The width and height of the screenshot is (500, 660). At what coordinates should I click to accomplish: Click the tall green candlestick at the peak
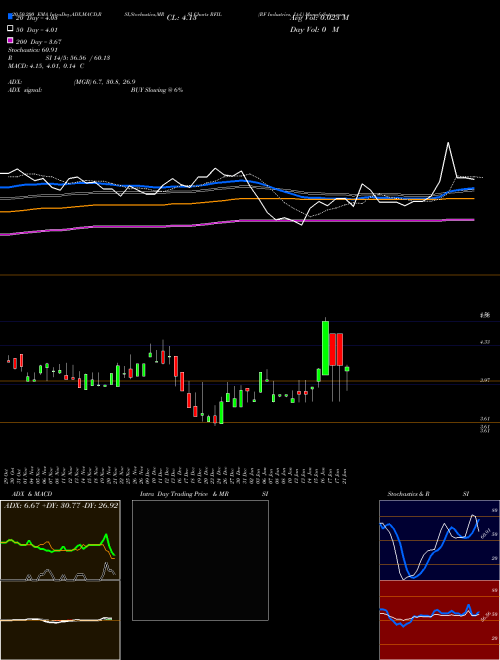point(325,348)
